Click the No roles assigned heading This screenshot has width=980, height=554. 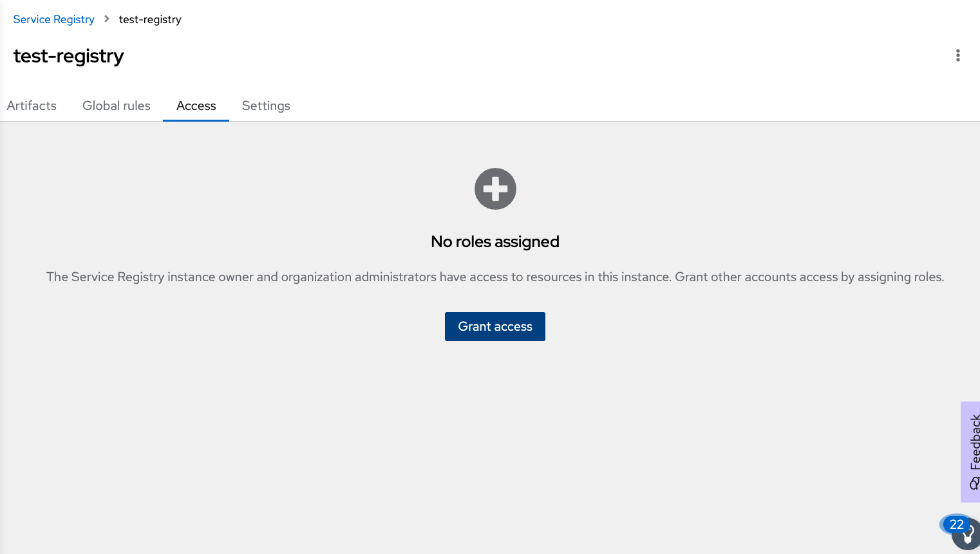(495, 242)
